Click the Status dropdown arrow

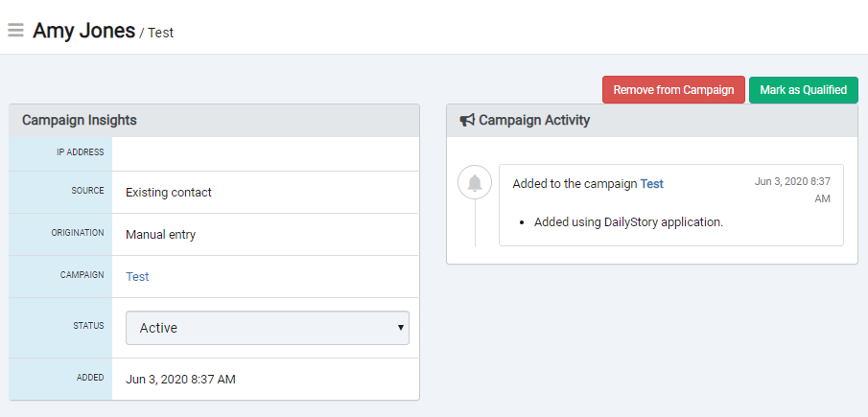(x=401, y=328)
